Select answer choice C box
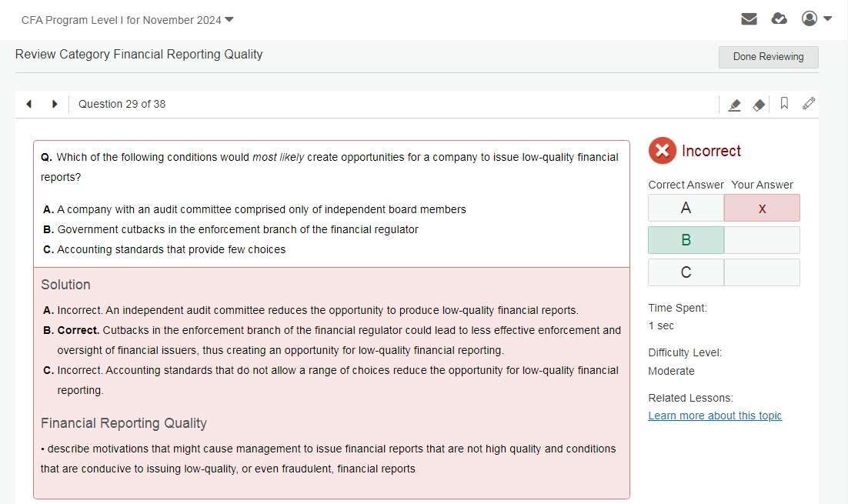 point(686,272)
